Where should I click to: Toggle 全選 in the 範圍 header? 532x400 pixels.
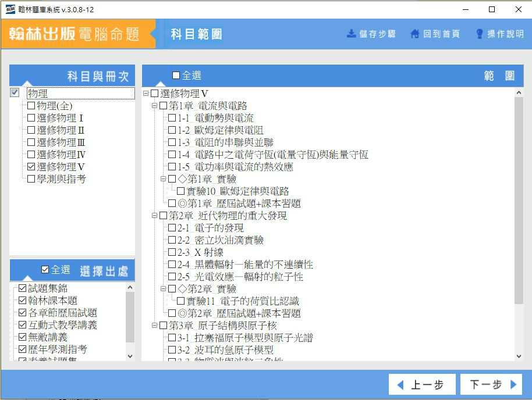(176, 75)
